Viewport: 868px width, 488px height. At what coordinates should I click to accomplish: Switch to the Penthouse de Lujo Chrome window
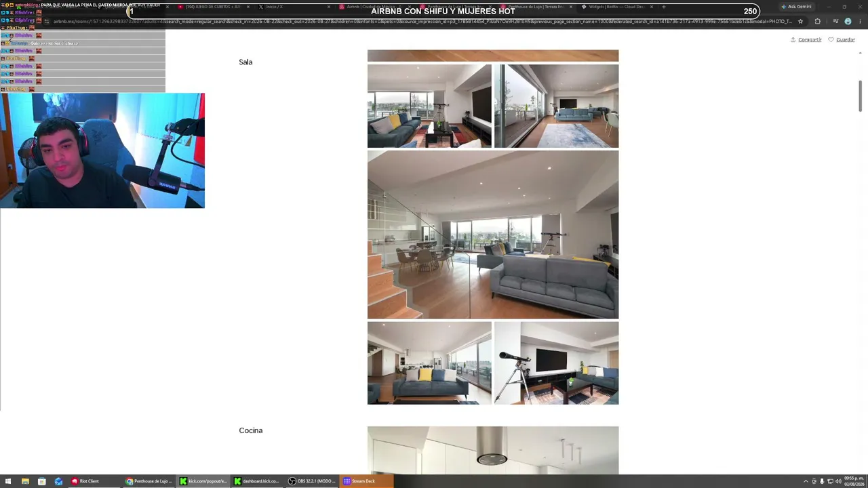click(149, 481)
